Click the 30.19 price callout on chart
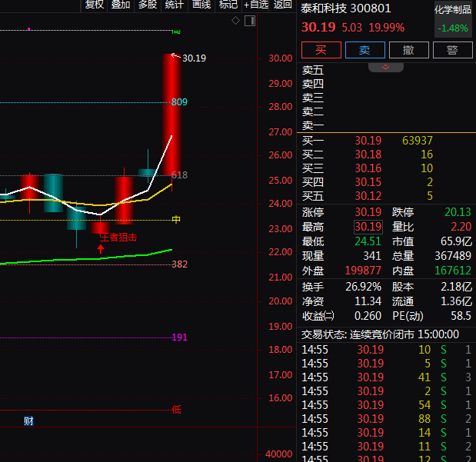This screenshot has width=476, height=462. point(194,58)
